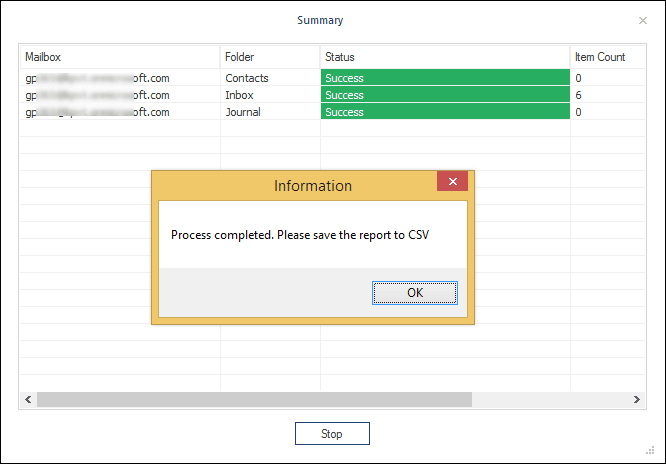Viewport: 666px width, 464px height.
Task: Click the horizontal scrollbar thumb
Action: [x=254, y=399]
